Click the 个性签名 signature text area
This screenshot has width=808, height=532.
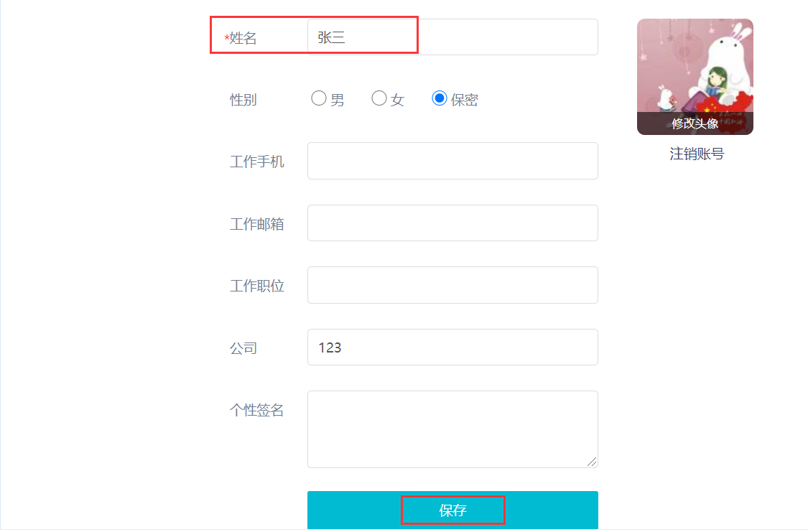point(452,429)
